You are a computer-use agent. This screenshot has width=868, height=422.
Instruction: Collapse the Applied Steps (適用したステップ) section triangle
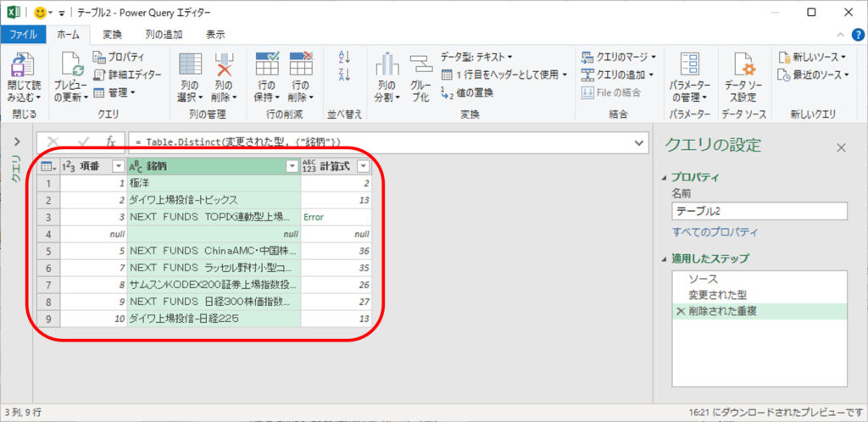(665, 258)
